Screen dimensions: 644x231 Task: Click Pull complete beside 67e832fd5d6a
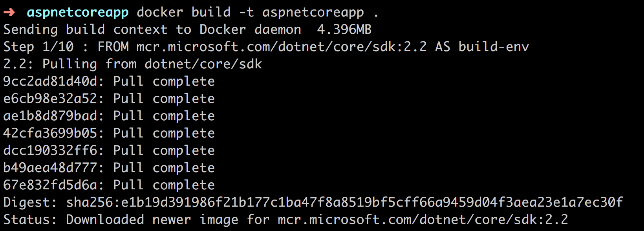(x=164, y=185)
